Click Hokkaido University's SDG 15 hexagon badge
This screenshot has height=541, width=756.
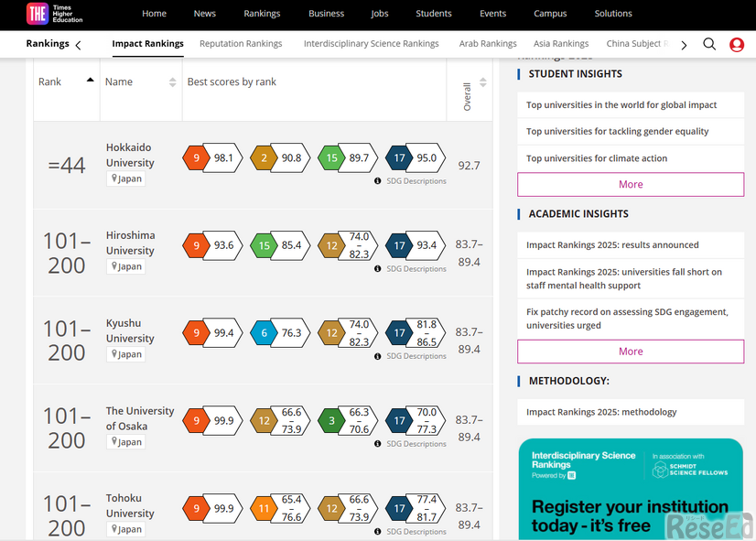click(x=331, y=157)
